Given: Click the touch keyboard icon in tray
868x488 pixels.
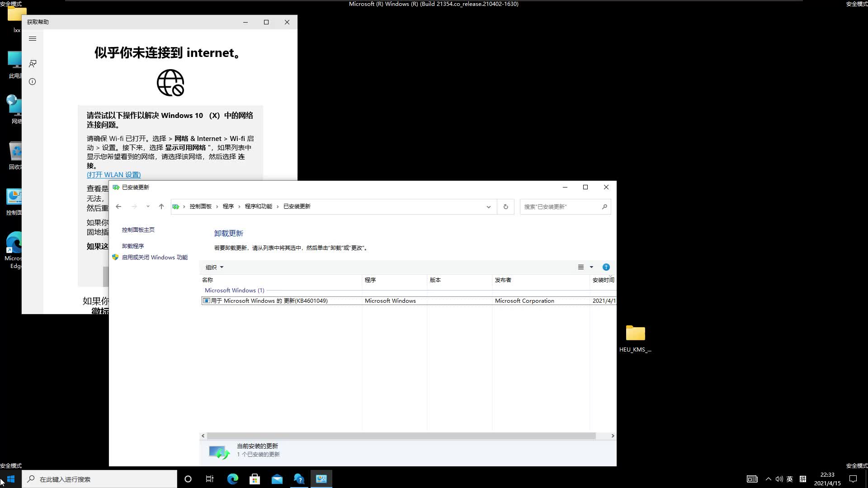Looking at the screenshot, I should (752, 479).
